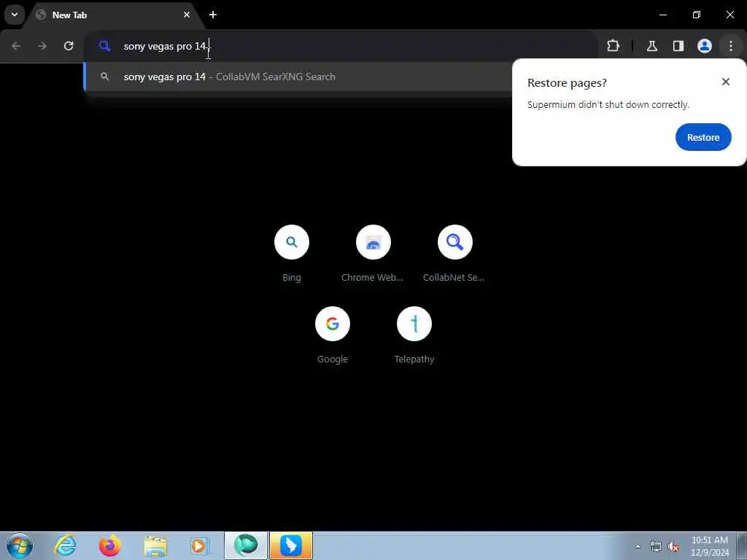
Task: Open a new tab with plus button
Action: click(213, 15)
